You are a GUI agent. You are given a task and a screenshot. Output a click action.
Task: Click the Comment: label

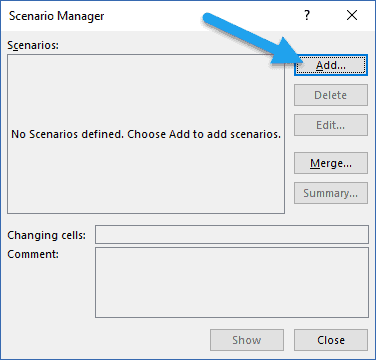(33, 254)
